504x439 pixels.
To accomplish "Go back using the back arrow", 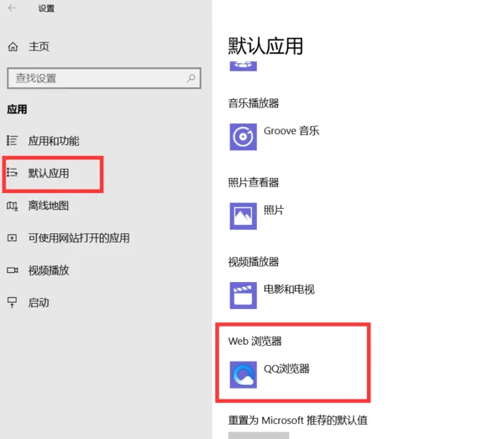I will point(13,8).
